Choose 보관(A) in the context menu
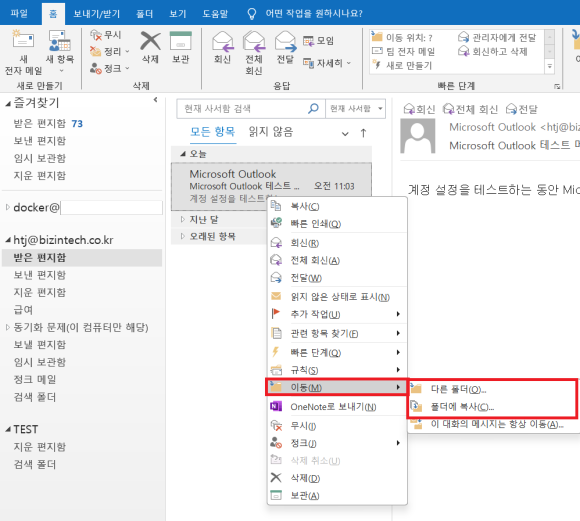Screen dimensions: 580x521 point(337,495)
